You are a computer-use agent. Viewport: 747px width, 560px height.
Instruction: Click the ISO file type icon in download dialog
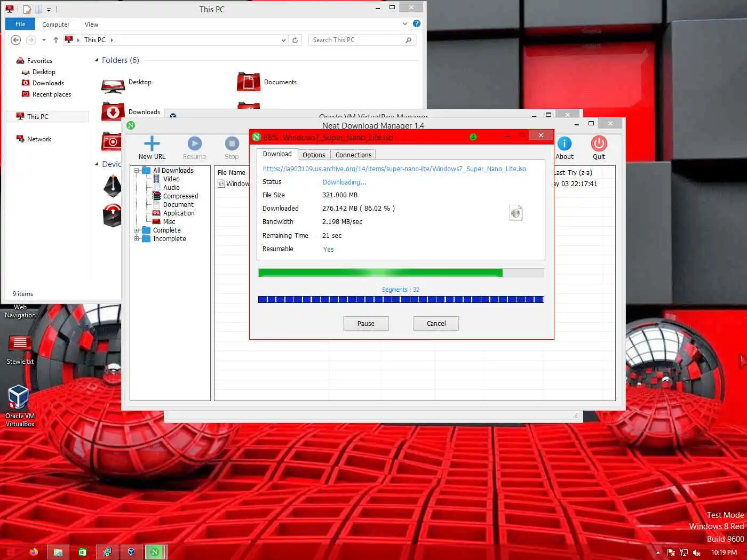[515, 213]
